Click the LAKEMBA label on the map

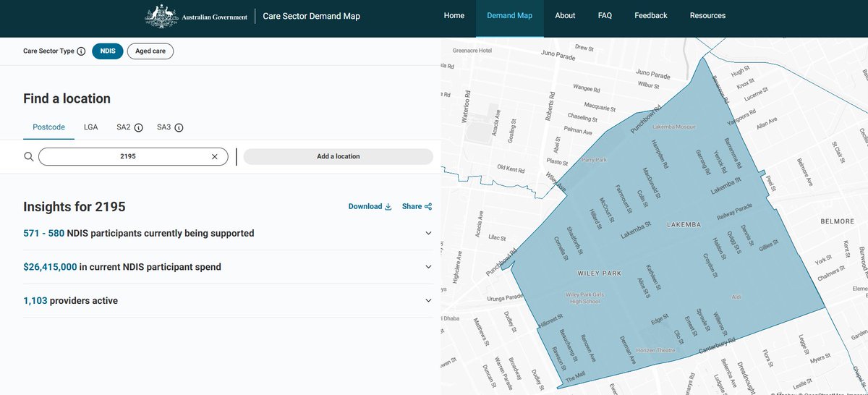coord(684,225)
